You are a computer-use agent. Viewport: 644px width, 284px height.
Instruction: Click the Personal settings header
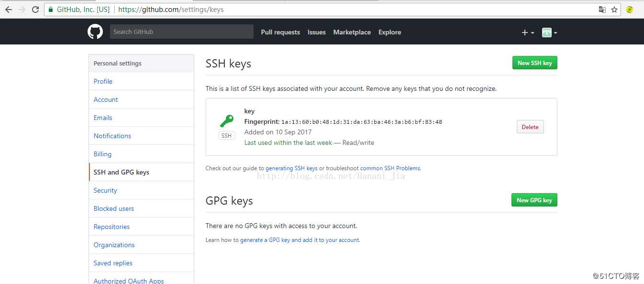141,63
